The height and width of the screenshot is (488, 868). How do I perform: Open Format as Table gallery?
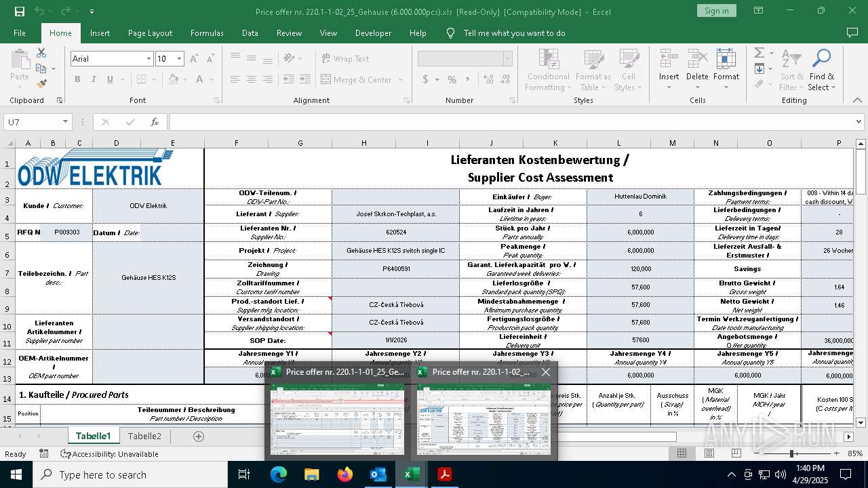(593, 70)
